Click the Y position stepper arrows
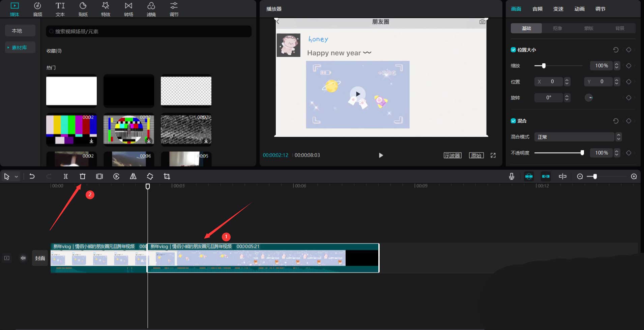Image resolution: width=644 pixels, height=330 pixels. [x=617, y=82]
